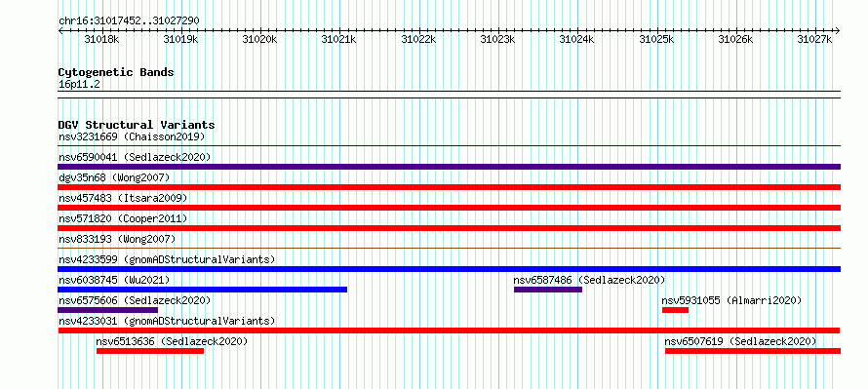Open nsv457483 (Itsara2009) variant label
This screenshot has height=389, width=868.
coord(123,198)
